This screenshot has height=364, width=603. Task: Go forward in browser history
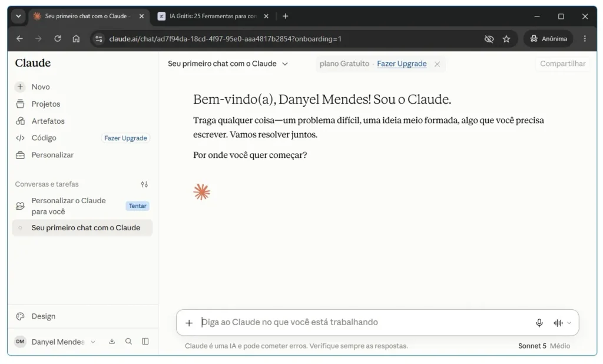(x=38, y=39)
